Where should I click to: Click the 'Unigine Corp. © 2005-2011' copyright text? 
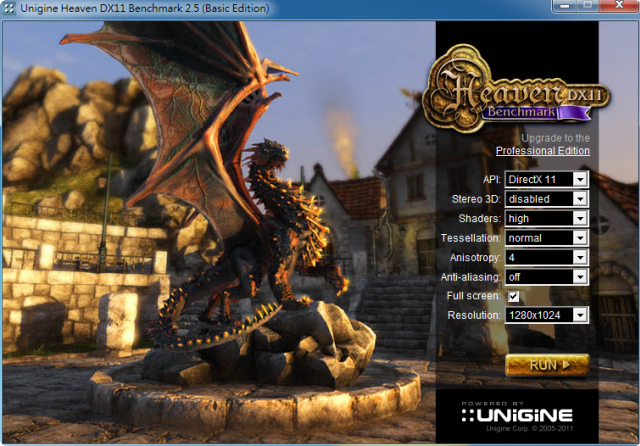(529, 428)
